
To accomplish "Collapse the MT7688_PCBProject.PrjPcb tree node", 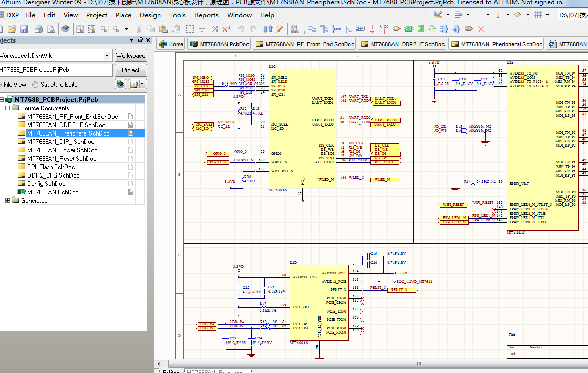I will [2, 100].
